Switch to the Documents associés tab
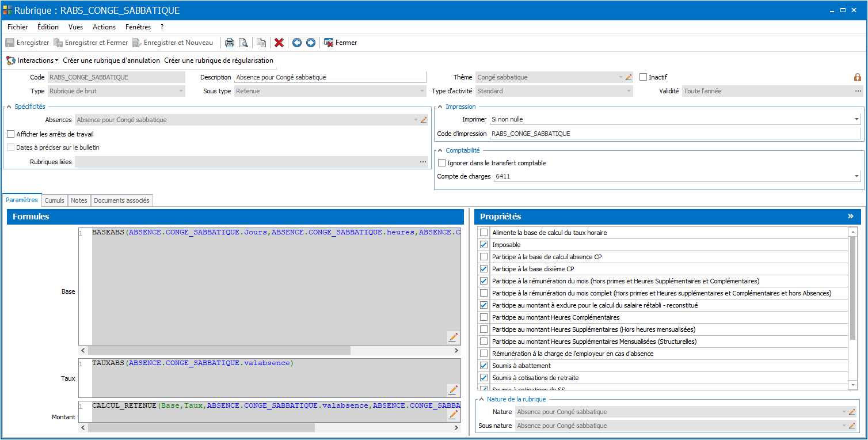Image resolution: width=868 pixels, height=440 pixels. (121, 200)
